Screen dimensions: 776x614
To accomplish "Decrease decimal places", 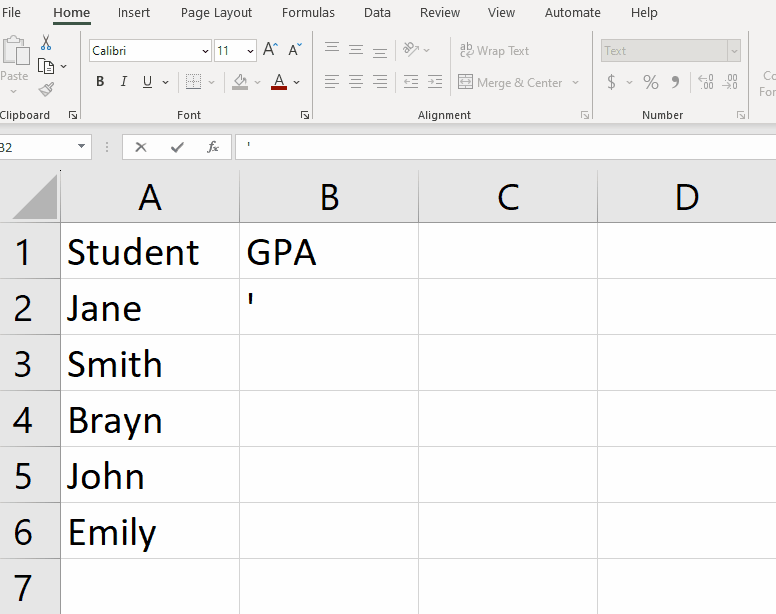I will tap(730, 82).
